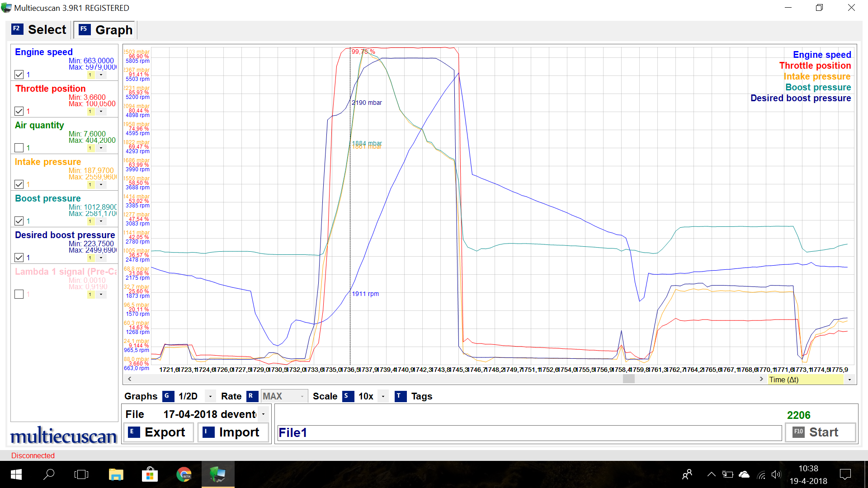The width and height of the screenshot is (868, 488).
Task: Open the Scale 10x dropdown
Action: click(383, 396)
